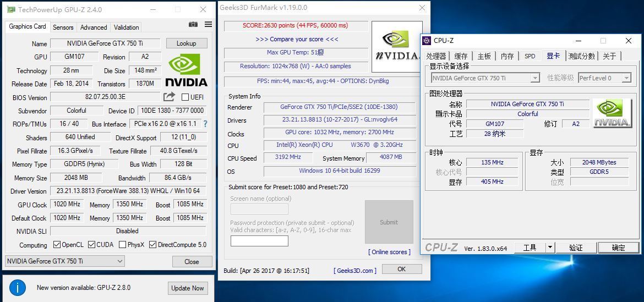Image resolution: width=644 pixels, height=302 pixels.
Task: Click the OK button in FurMark
Action: [402, 269]
